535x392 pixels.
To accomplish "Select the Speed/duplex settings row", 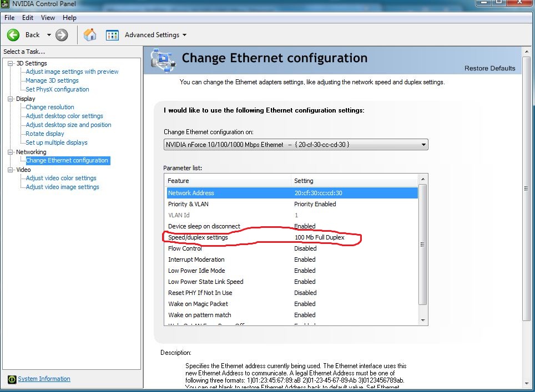I will (292, 237).
